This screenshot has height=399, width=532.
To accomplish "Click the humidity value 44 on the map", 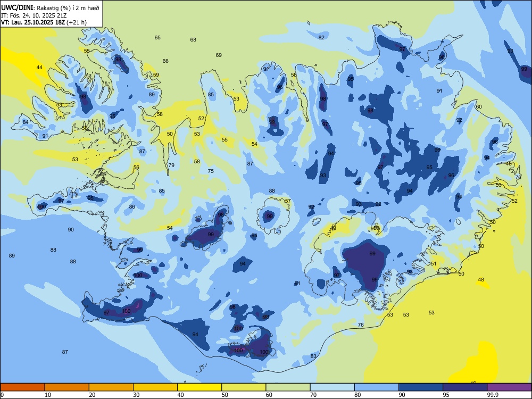I will pyautogui.click(x=39, y=68).
